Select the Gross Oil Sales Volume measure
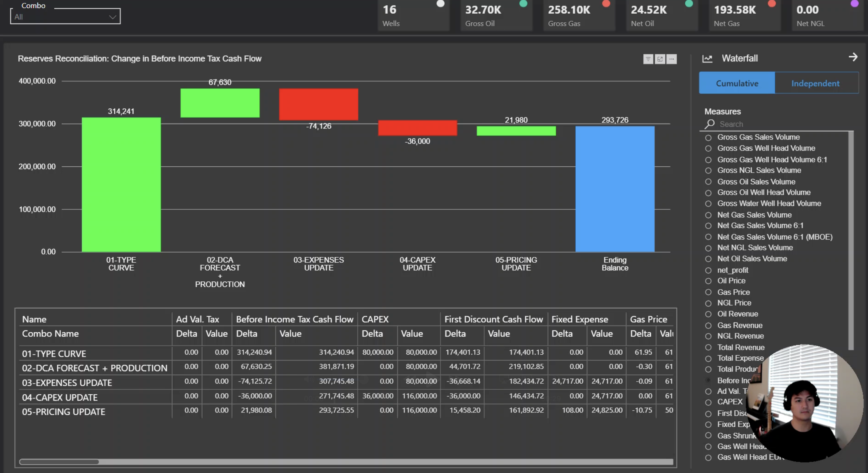 (708, 182)
